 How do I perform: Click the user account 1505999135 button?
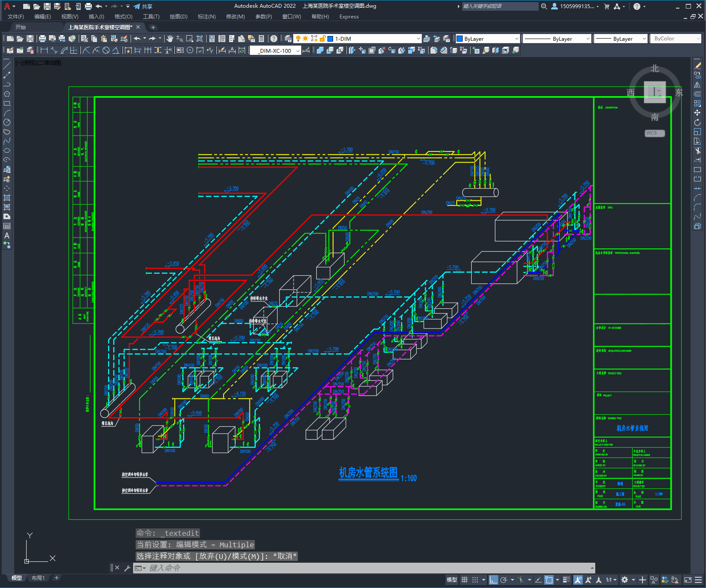coord(575,6)
